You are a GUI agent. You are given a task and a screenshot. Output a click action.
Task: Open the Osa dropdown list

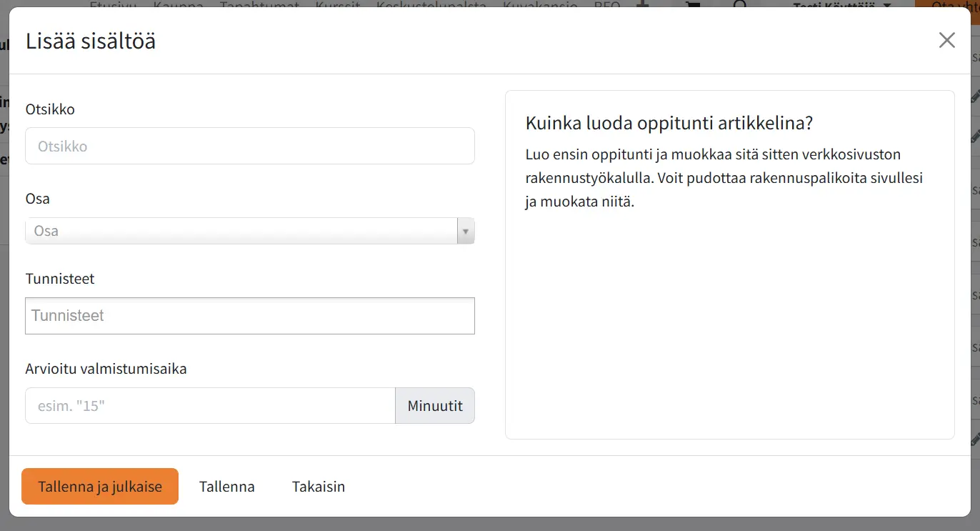pyautogui.click(x=241, y=231)
